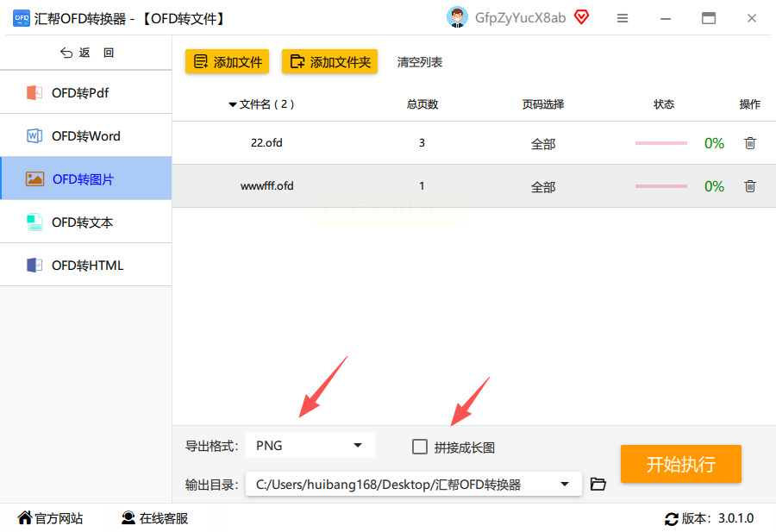Image resolution: width=776 pixels, height=532 pixels.
Task: Switch to OFD转Pdf tab
Action: click(86, 92)
